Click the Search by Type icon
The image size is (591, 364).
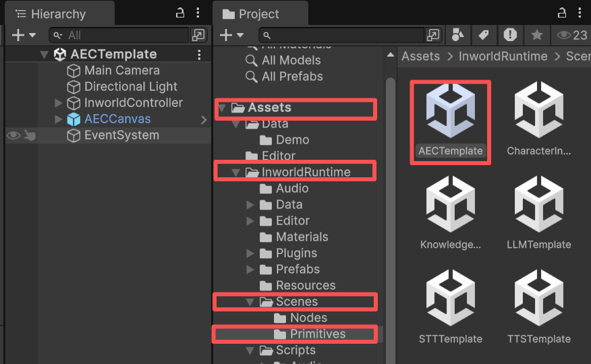pos(457,35)
